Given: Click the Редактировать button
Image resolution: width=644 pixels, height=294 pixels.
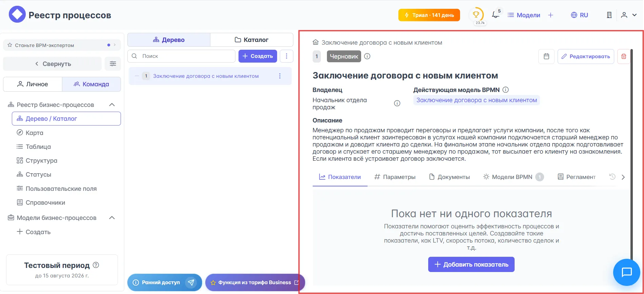Looking at the screenshot, I should [586, 56].
